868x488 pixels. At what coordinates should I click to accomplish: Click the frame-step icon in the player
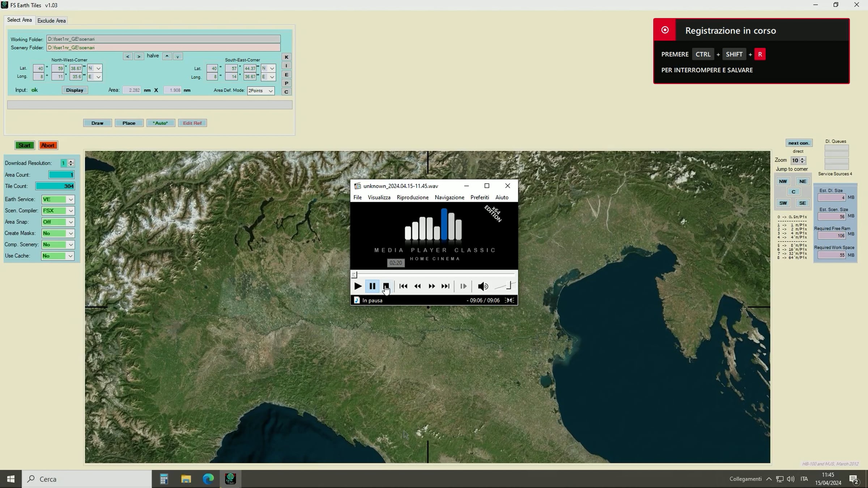point(463,286)
